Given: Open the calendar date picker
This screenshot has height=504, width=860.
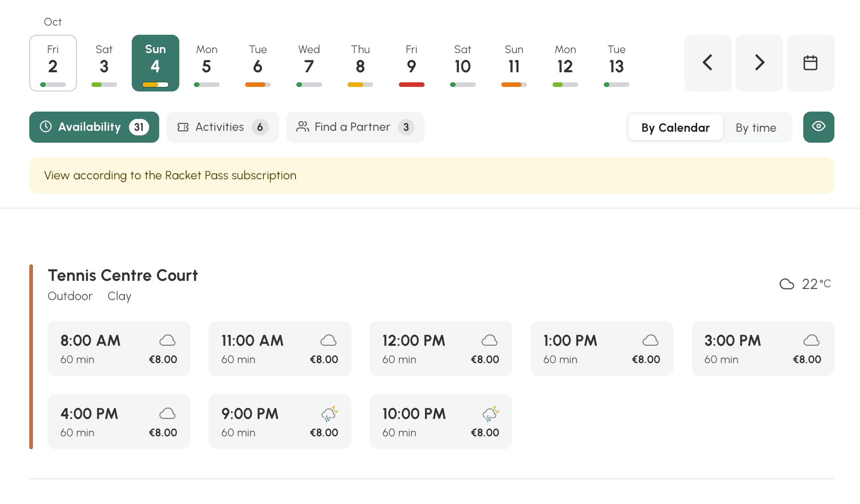Looking at the screenshot, I should pyautogui.click(x=810, y=63).
